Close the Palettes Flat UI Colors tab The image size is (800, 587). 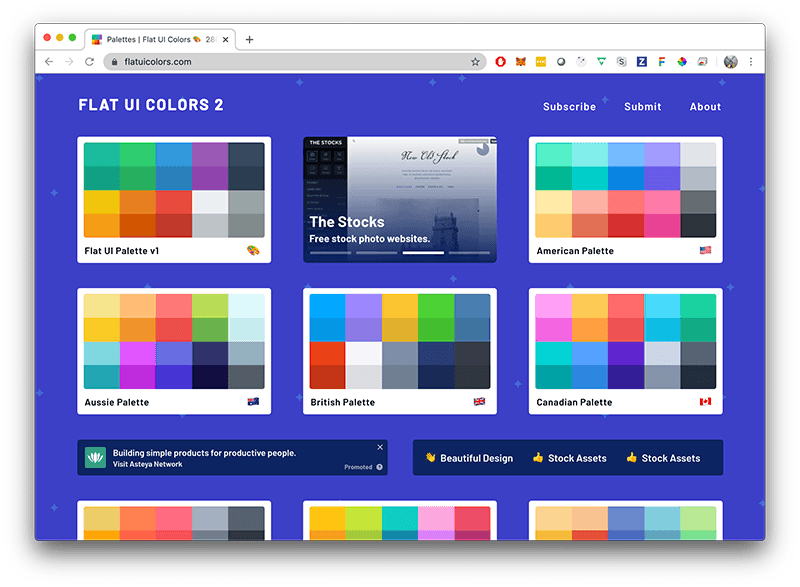pos(226,39)
